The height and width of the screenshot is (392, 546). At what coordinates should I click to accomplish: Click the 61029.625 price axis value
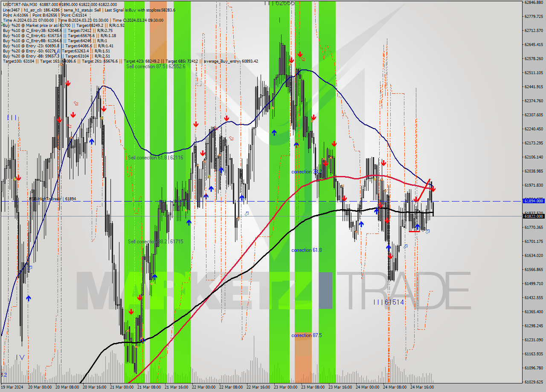click(534, 382)
